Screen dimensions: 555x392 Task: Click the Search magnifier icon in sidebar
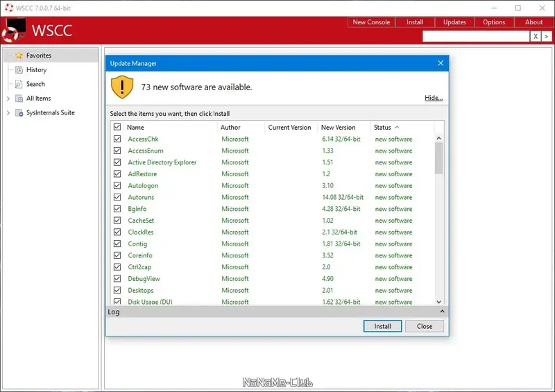[19, 84]
